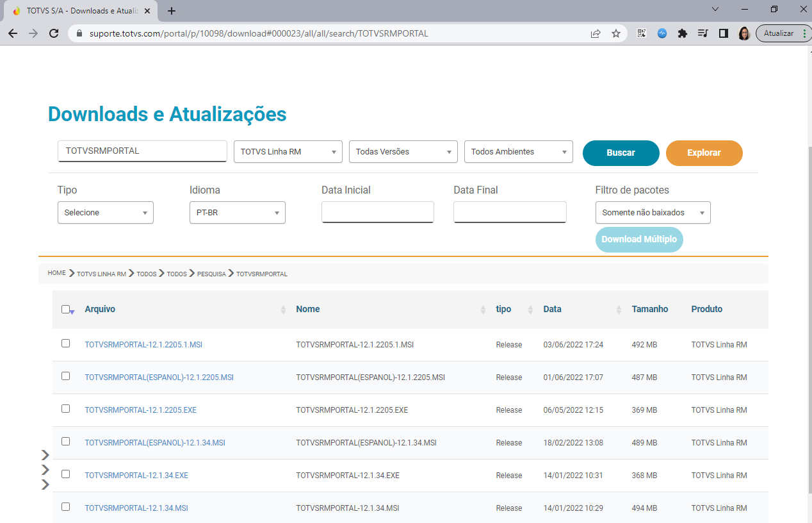Check box for TOTVSRMPORTAL-12.1.2205.EXE

[65, 409]
